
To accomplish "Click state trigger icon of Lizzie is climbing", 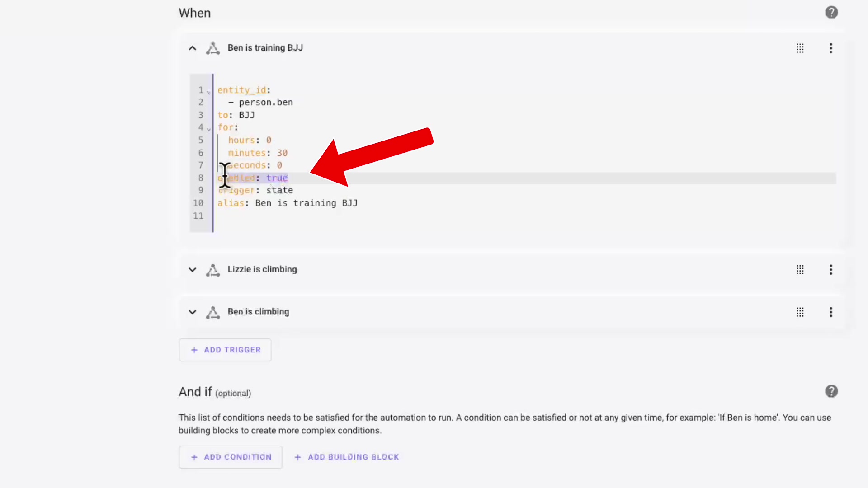I will [213, 270].
